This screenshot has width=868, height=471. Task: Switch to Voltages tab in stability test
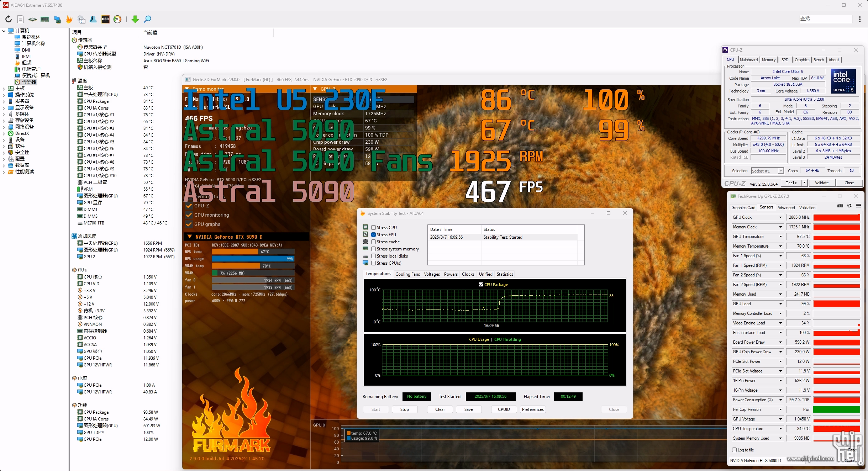432,274
